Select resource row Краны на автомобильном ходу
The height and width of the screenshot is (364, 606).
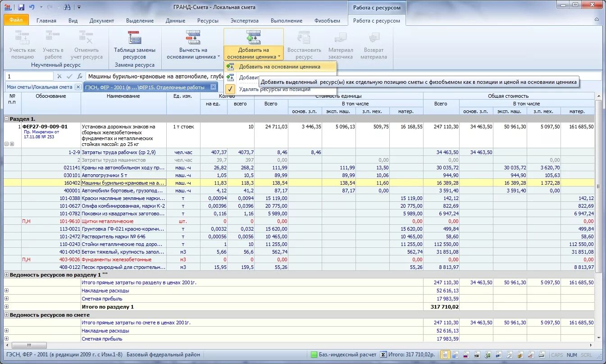click(x=299, y=168)
